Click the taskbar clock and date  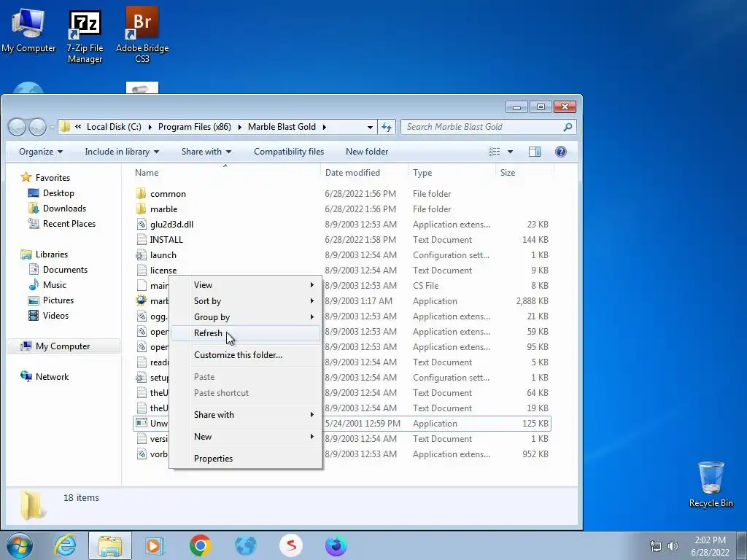(x=710, y=546)
